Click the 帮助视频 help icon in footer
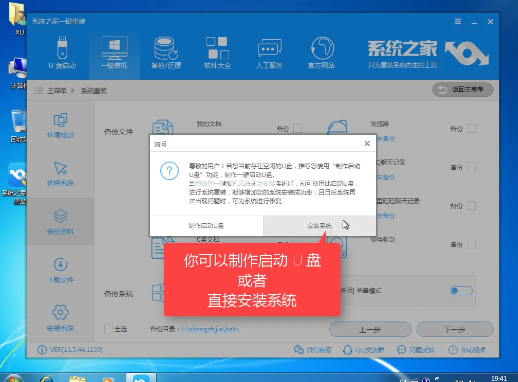 [x=453, y=349]
